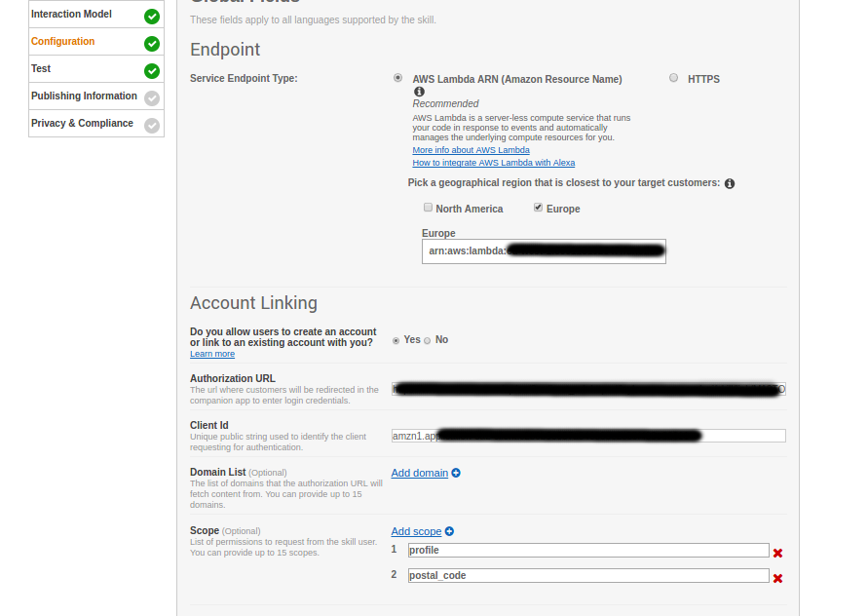
Task: Select HTTPS endpoint type
Action: click(x=674, y=78)
